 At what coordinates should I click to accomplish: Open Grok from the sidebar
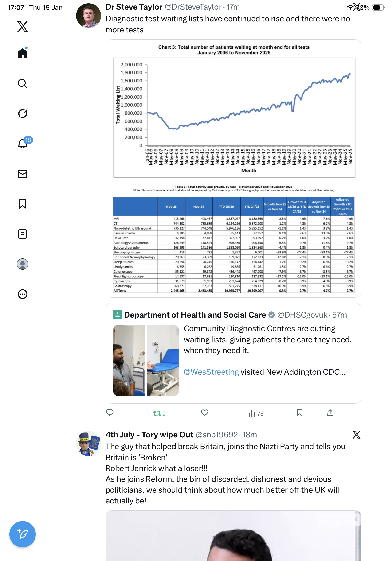(x=23, y=114)
